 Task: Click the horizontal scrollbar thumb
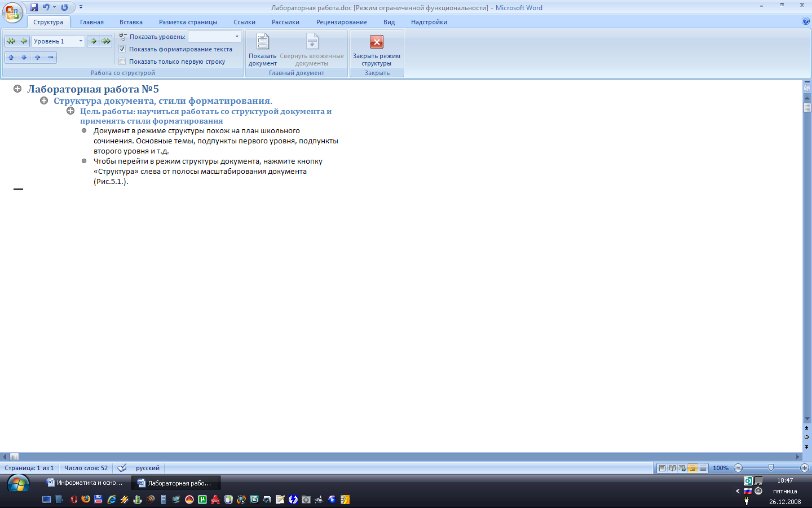click(x=14, y=457)
